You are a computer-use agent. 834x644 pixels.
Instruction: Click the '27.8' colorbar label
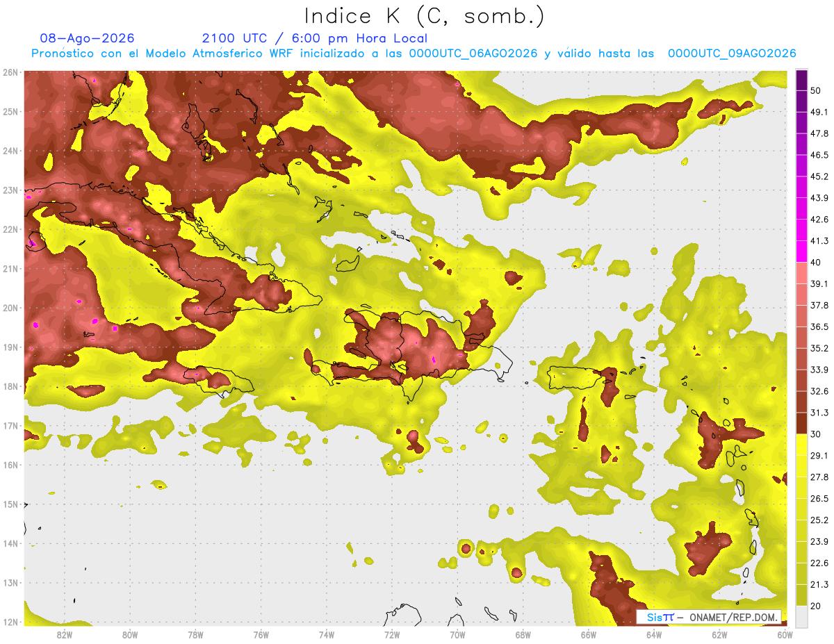point(819,477)
